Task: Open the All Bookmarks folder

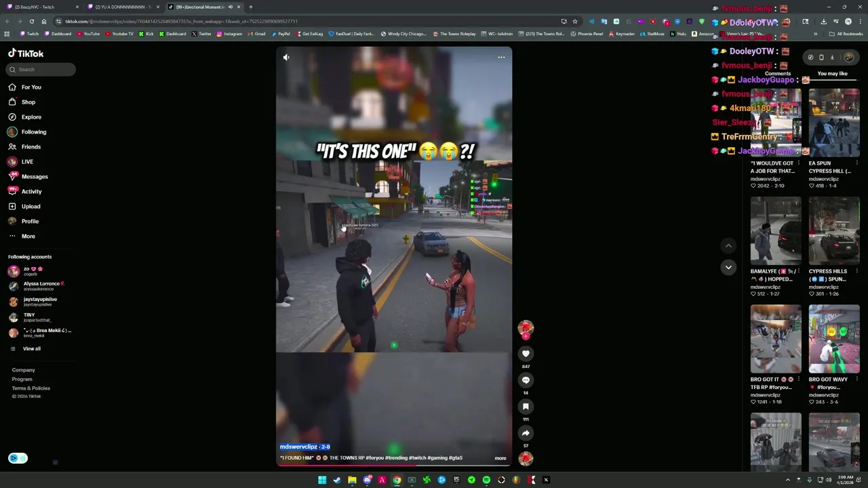Action: tap(846, 34)
